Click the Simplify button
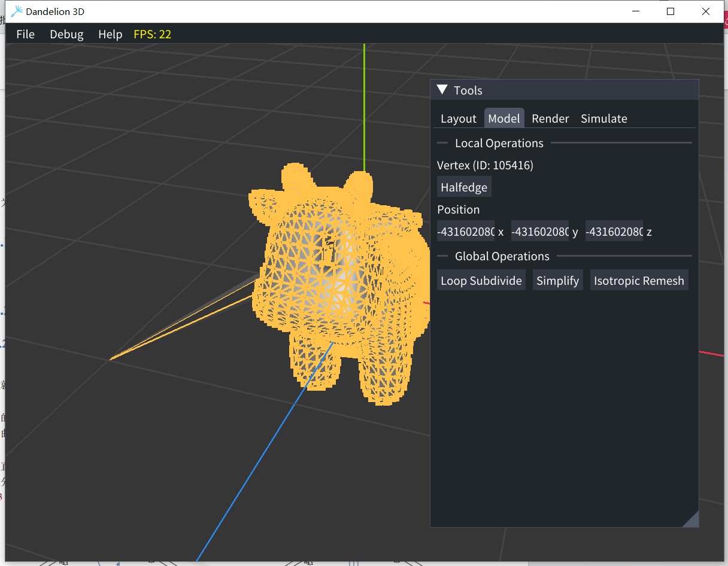This screenshot has height=566, width=728. (557, 281)
